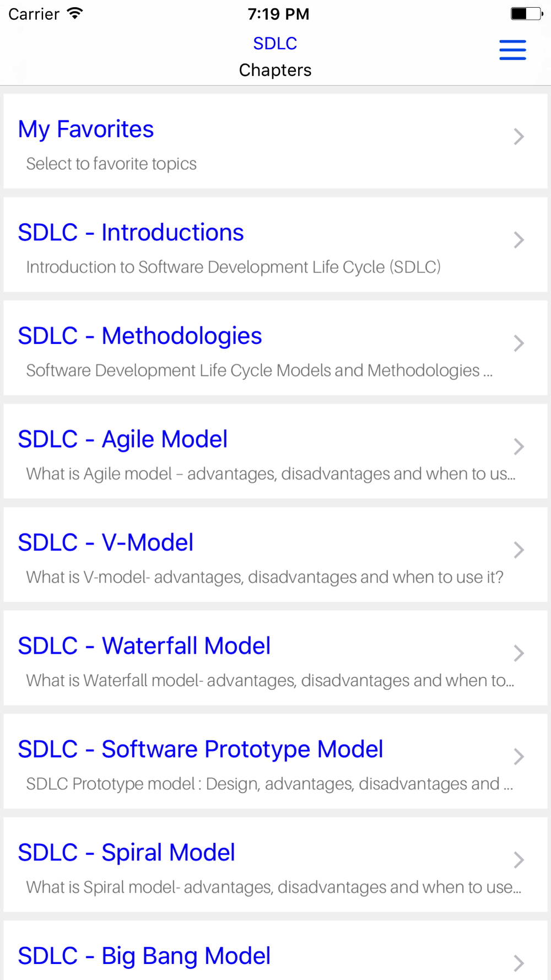Open SDLC - Waterfall Model chapter
This screenshot has width=551, height=980.
(x=144, y=646)
